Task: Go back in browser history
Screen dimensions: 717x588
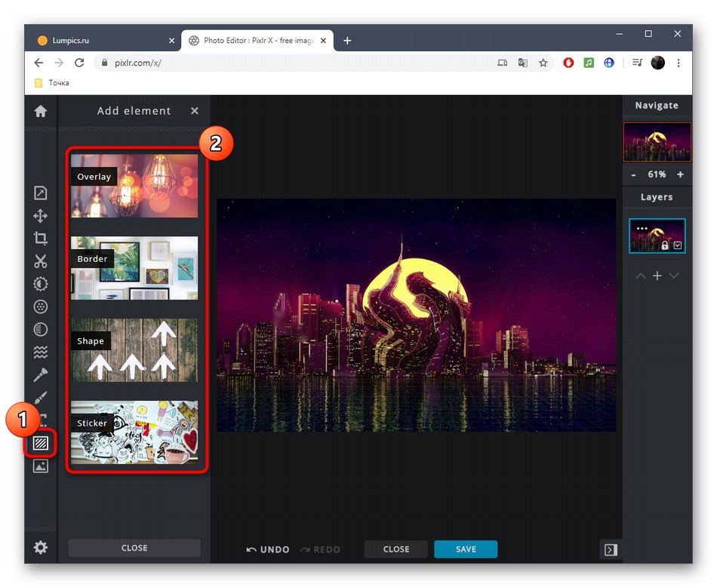Action: 38,63
